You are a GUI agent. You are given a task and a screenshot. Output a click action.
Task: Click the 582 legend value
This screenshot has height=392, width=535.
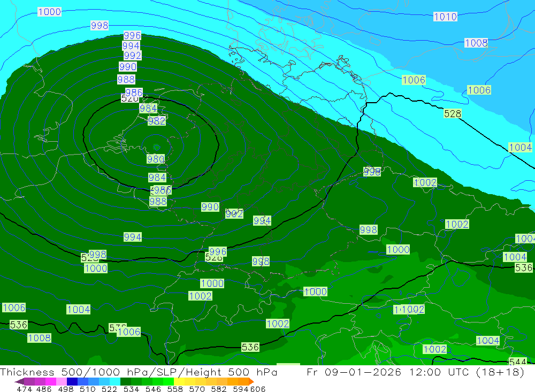click(x=218, y=389)
